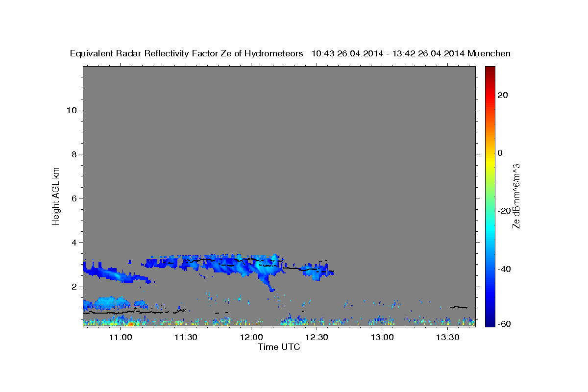This screenshot has height=392, width=588.
Task: Click the colorbar value -60
Action: (504, 324)
